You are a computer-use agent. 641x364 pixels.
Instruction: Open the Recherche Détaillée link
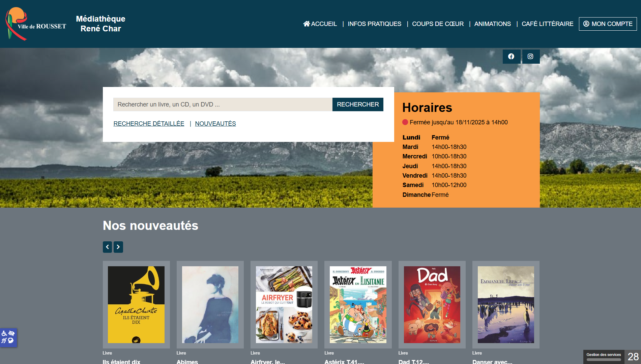click(x=149, y=124)
